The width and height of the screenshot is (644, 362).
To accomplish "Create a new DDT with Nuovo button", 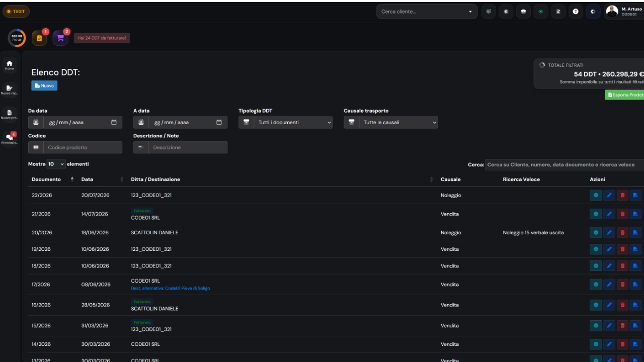I will point(44,86).
